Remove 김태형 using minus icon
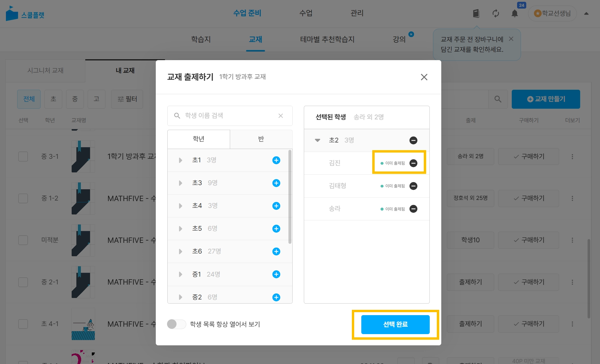The width and height of the screenshot is (600, 364). click(413, 186)
